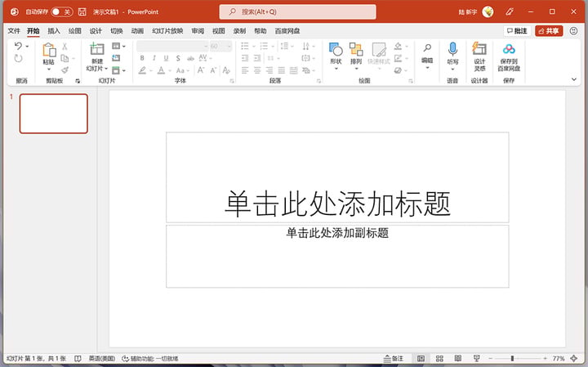Toggle text Shadow formatting
The image size is (588, 367).
coord(178,58)
